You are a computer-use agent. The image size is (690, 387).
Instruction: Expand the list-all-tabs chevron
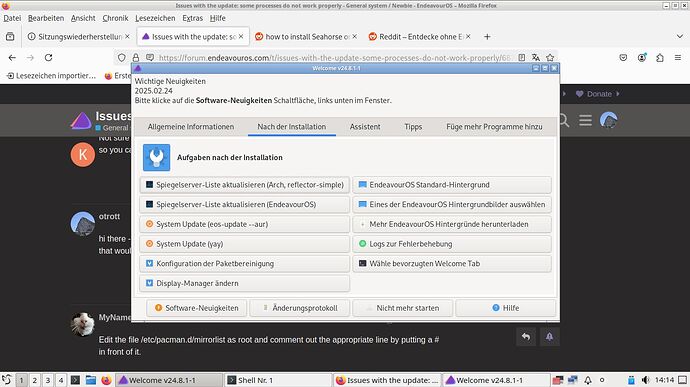(679, 37)
